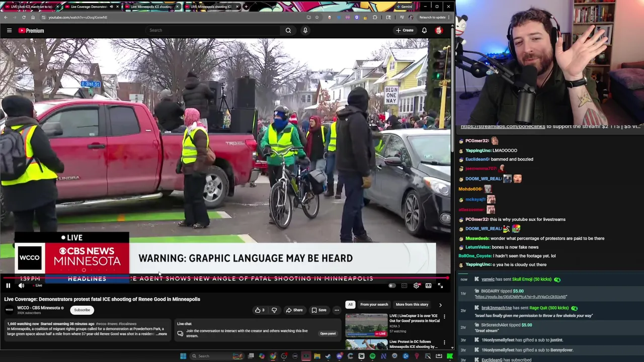Reload the current browser page
Viewport: 644px width, 362px height.
click(x=24, y=17)
